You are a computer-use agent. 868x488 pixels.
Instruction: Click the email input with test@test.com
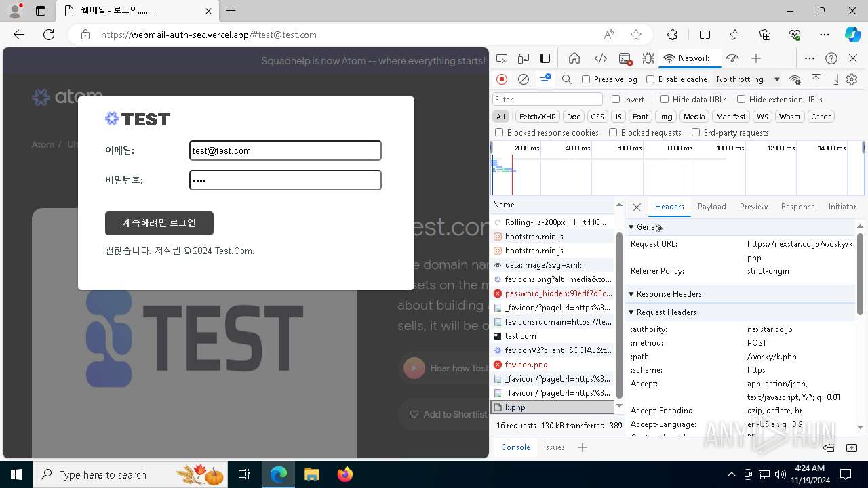click(x=285, y=150)
